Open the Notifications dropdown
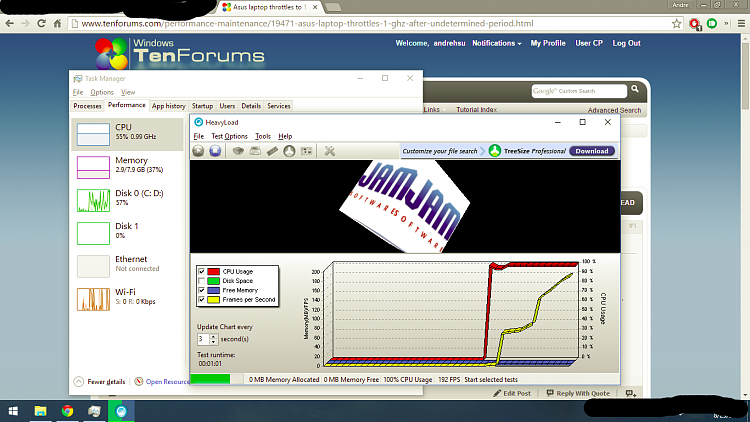 (x=496, y=43)
